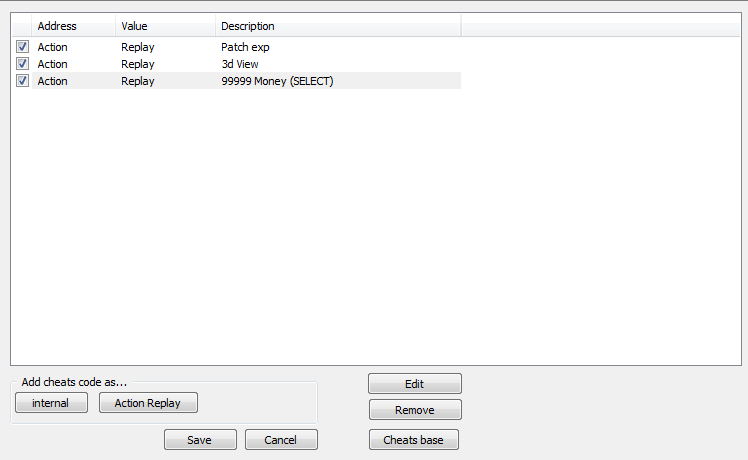Select the Patch exp description

click(x=245, y=47)
